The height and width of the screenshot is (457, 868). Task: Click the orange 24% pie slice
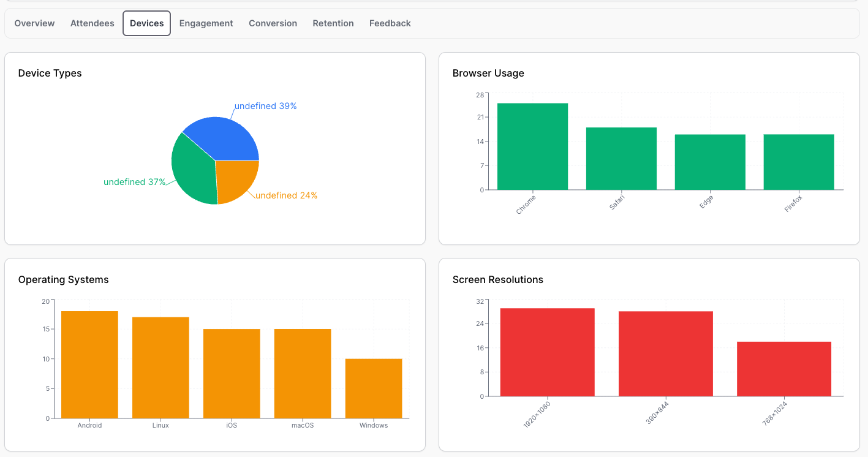[x=235, y=179]
